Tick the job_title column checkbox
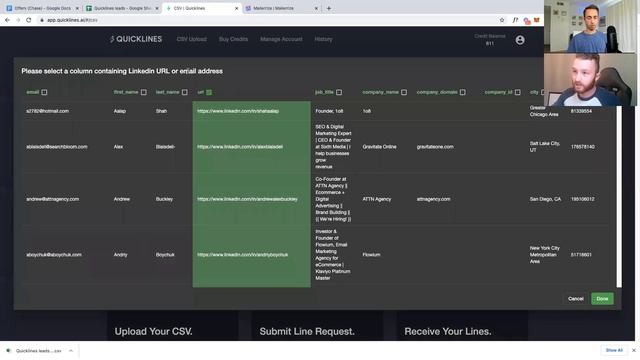The height and width of the screenshot is (360, 640). [339, 92]
